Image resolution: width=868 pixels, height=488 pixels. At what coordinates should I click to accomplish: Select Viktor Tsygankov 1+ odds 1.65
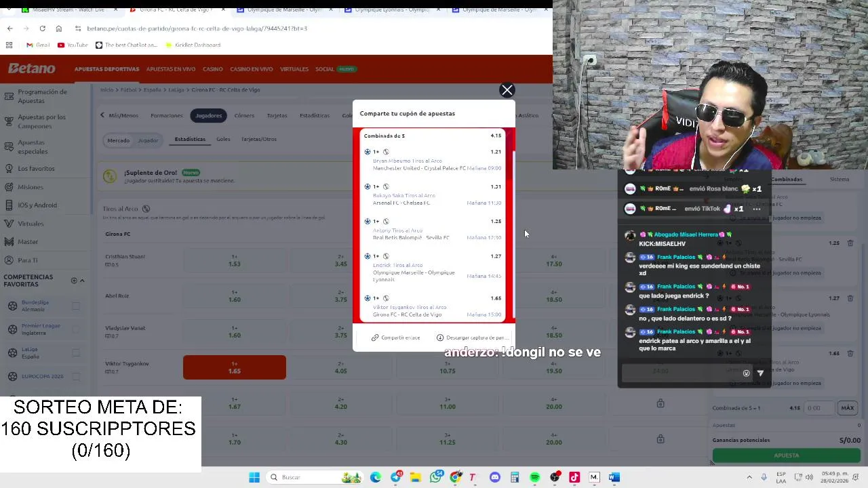click(235, 367)
